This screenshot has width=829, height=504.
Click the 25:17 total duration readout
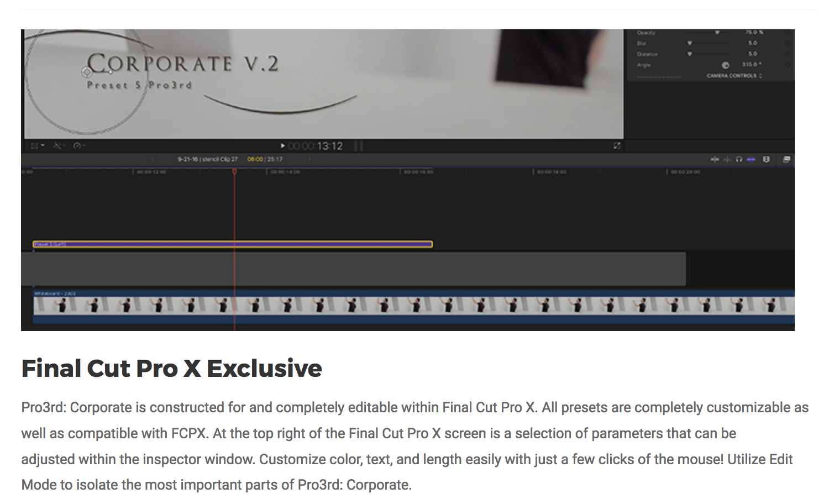pyautogui.click(x=275, y=159)
